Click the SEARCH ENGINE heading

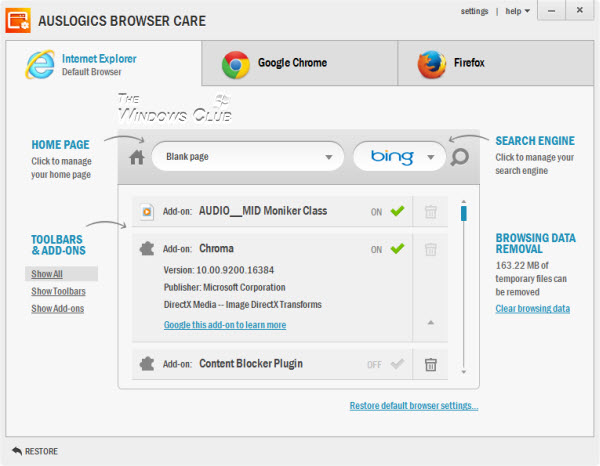(x=535, y=141)
